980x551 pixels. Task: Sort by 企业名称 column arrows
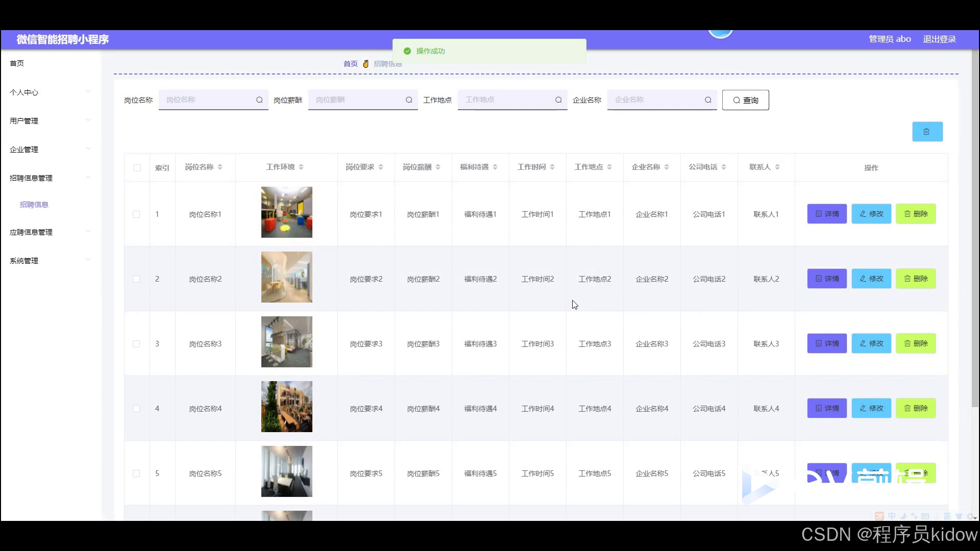point(667,167)
